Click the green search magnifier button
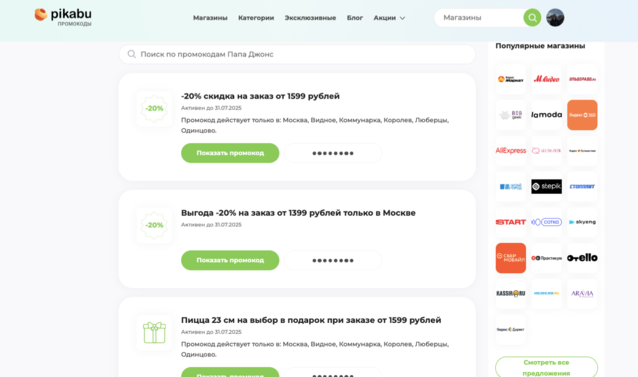The image size is (638, 377). [532, 18]
